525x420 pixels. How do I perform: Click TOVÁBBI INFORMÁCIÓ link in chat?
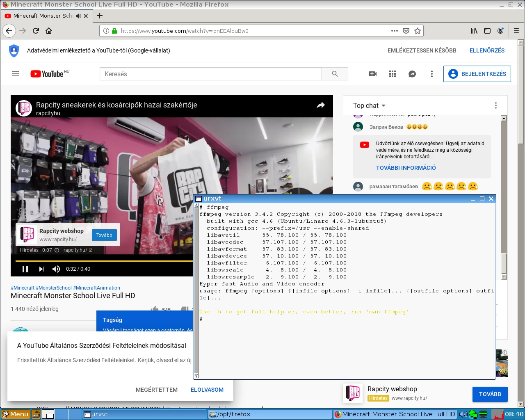(406, 168)
